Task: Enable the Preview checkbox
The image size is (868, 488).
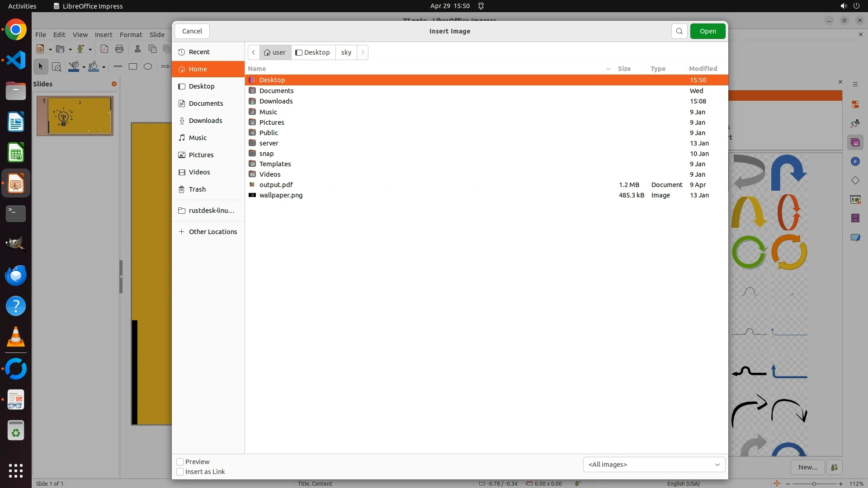Action: click(x=180, y=462)
